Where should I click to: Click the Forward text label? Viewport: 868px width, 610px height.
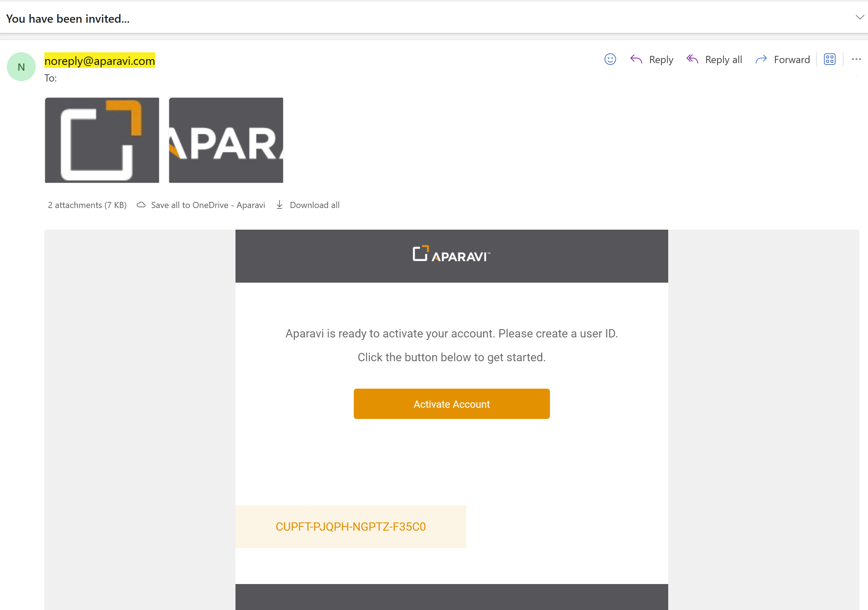pyautogui.click(x=792, y=59)
